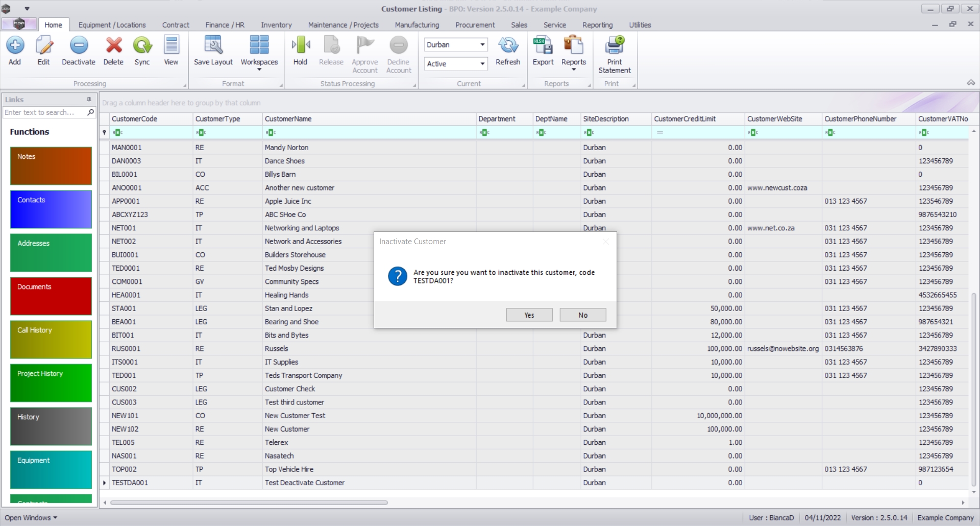Viewport: 980px width, 526px height.
Task: Click the View icon
Action: point(171,45)
